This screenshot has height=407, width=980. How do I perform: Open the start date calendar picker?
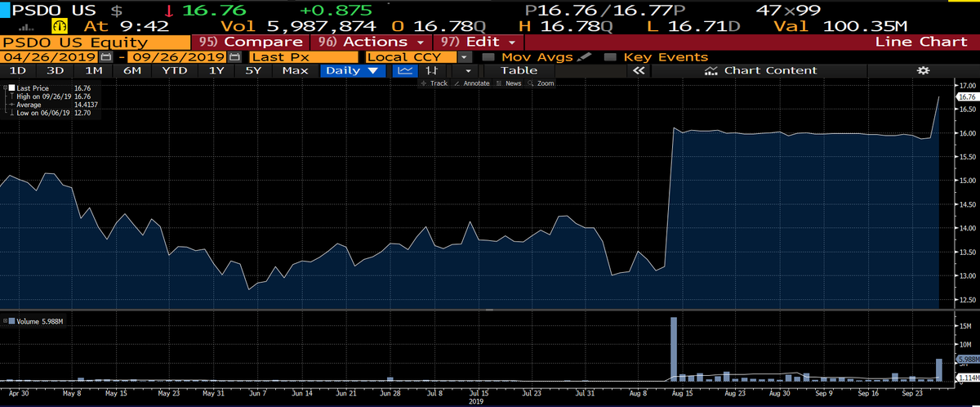click(105, 57)
